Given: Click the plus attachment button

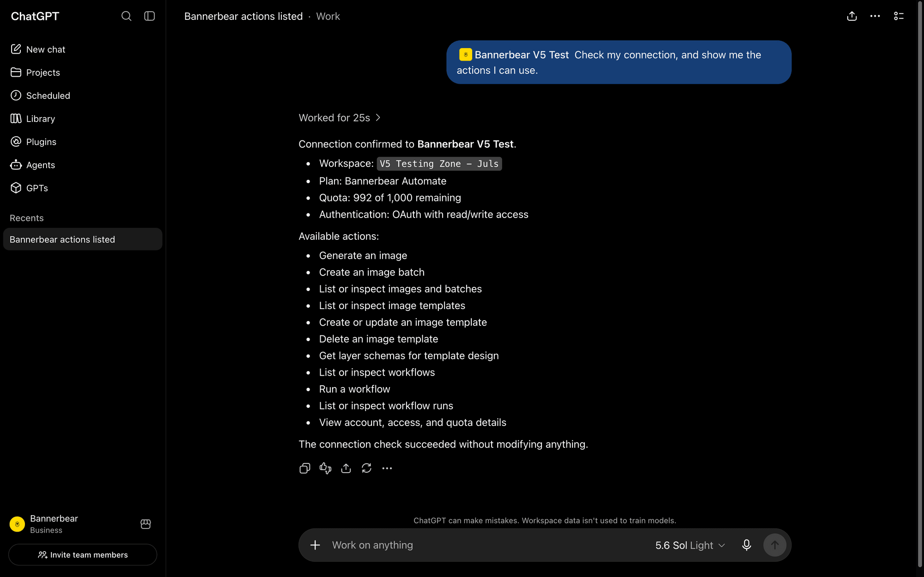Looking at the screenshot, I should tap(315, 545).
